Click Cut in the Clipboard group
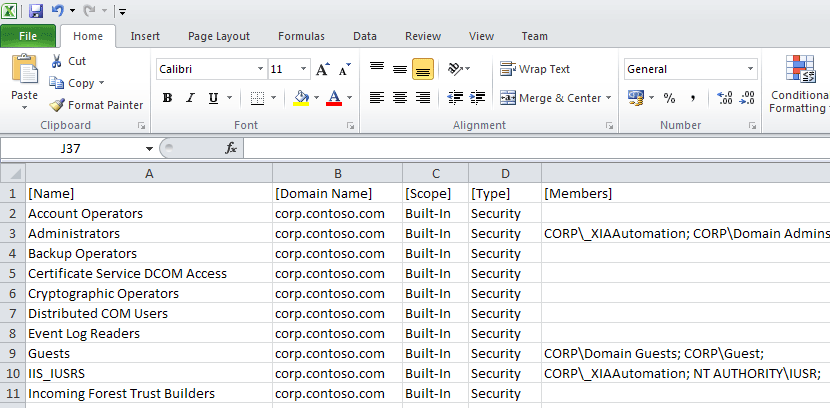 click(68, 61)
